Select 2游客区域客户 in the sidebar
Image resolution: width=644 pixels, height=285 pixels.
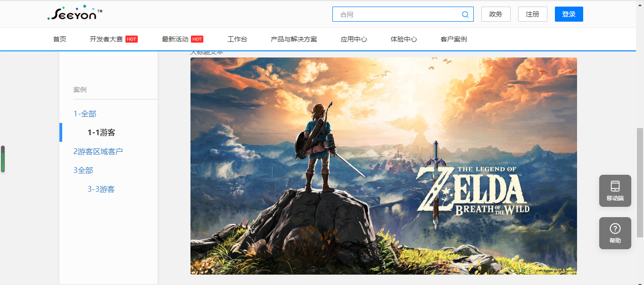click(x=98, y=151)
